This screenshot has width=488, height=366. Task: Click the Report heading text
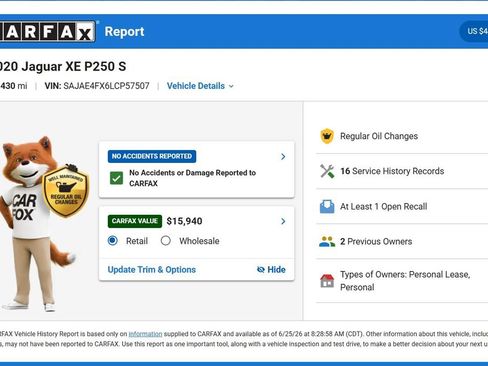tap(124, 32)
